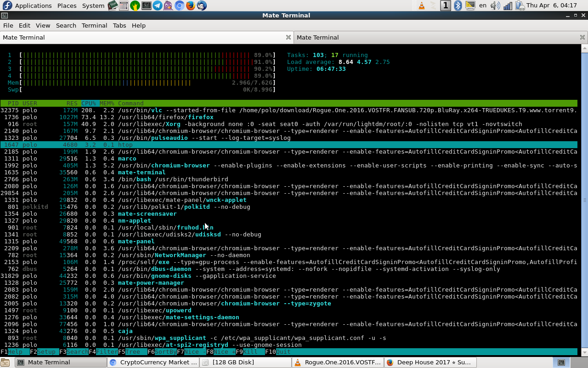The width and height of the screenshot is (588, 368).
Task: Click the Fedora logo on Applications menu
Action: [7, 6]
